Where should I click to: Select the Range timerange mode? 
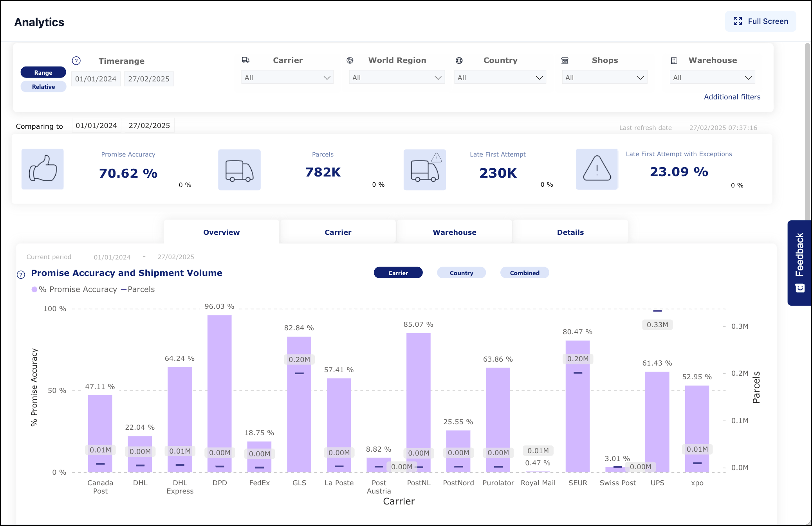(43, 72)
